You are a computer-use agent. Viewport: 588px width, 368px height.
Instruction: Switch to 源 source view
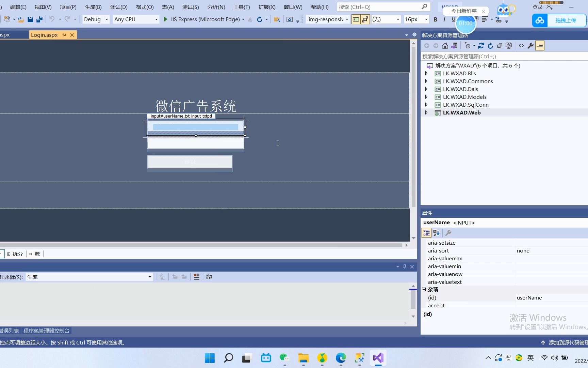click(34, 254)
